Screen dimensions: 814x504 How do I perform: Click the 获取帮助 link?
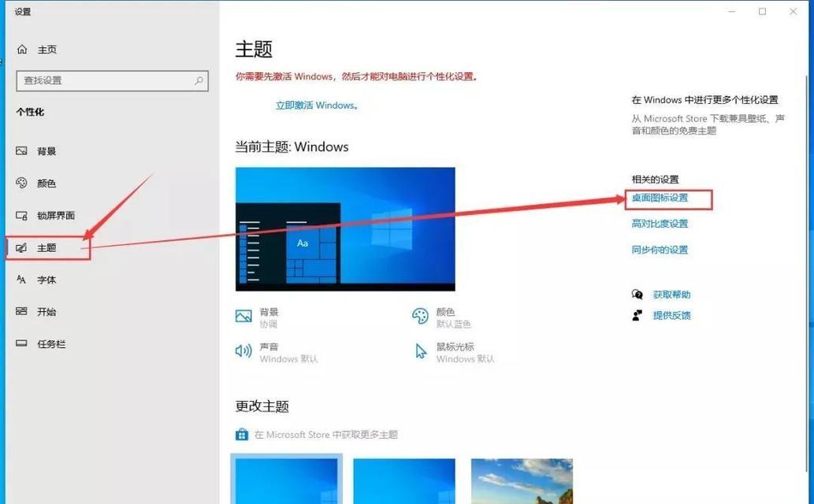pyautogui.click(x=671, y=295)
